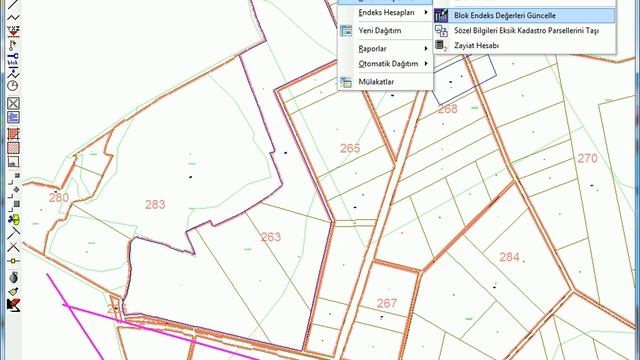Select the point key tool icon
Viewport: 640px width, 360px height.
tap(13, 44)
